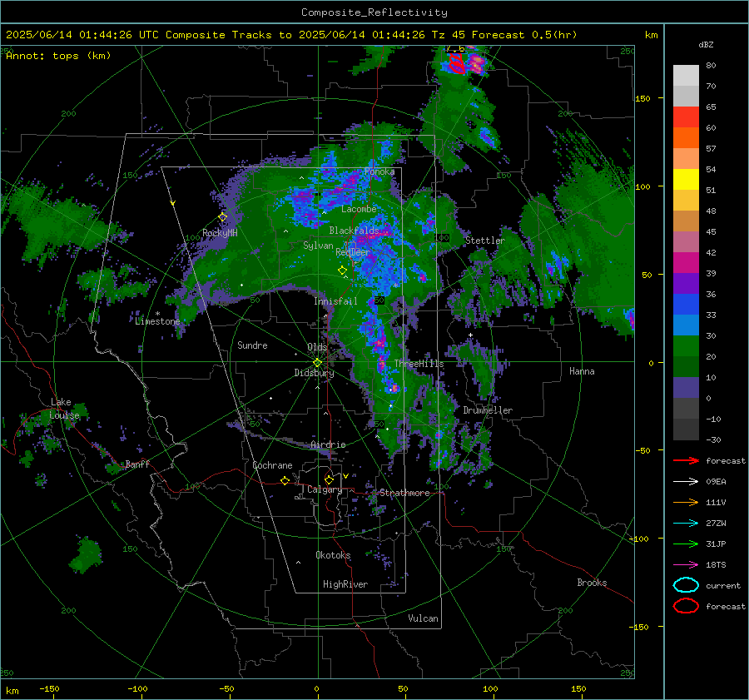Screen dimensions: 749x700
Task: Click the Innisfail city label
Action: pos(336,301)
